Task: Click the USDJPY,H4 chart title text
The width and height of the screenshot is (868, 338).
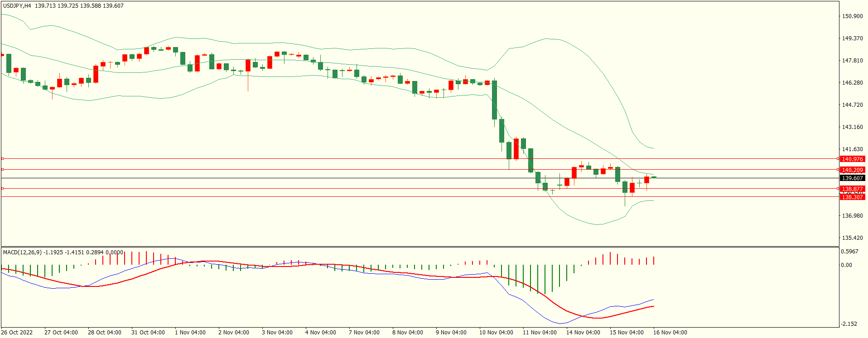Action: (x=17, y=6)
